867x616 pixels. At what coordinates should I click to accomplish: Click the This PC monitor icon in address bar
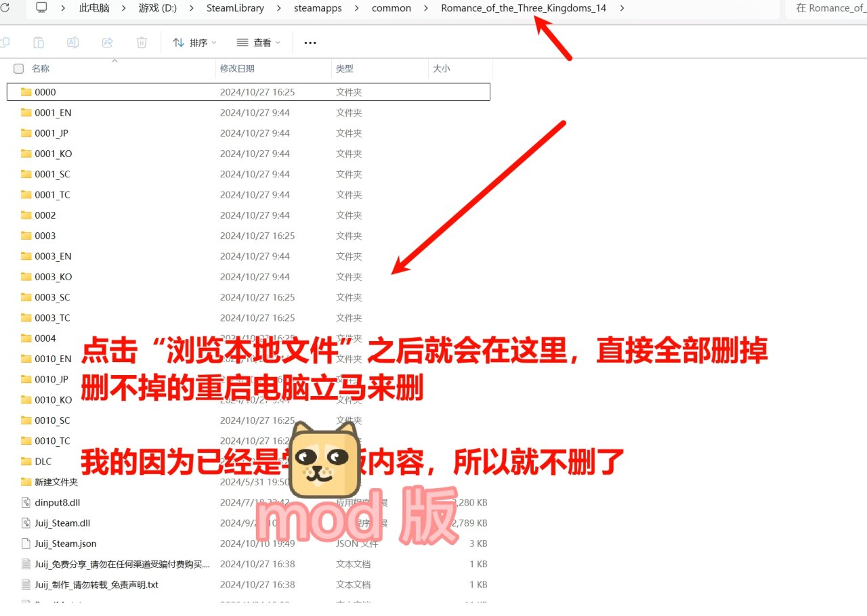click(x=41, y=8)
